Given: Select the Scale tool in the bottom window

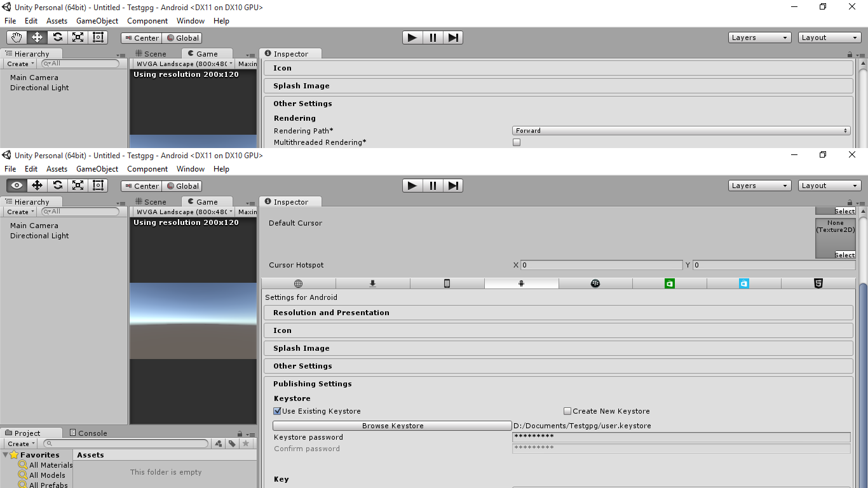Looking at the screenshot, I should pyautogui.click(x=78, y=186).
